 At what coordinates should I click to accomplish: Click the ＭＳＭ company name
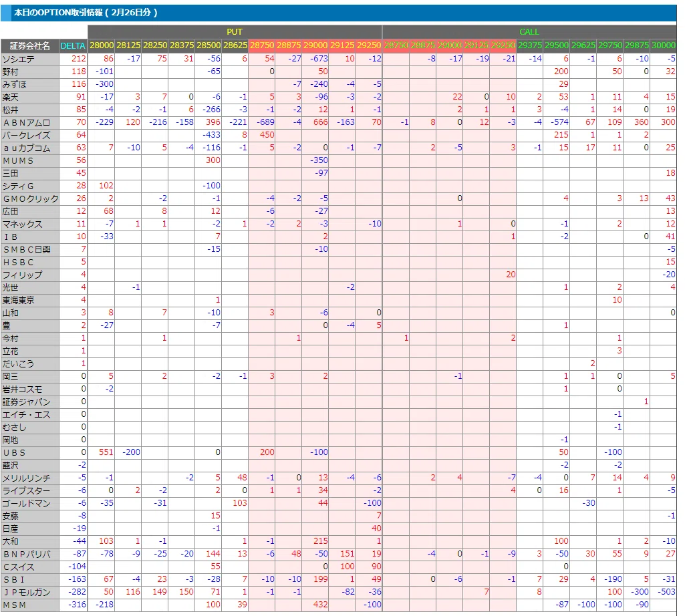pyautogui.click(x=15, y=605)
